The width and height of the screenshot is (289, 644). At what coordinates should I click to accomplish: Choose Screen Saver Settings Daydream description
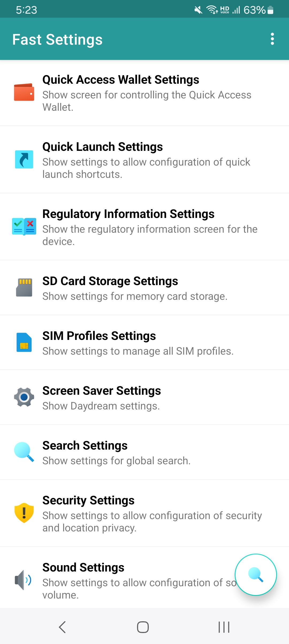[x=101, y=406]
